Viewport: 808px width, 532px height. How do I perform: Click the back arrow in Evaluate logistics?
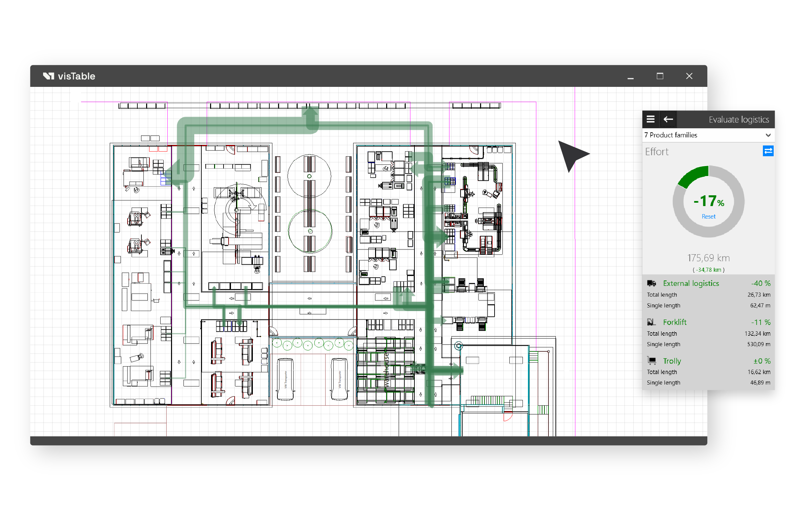(668, 120)
